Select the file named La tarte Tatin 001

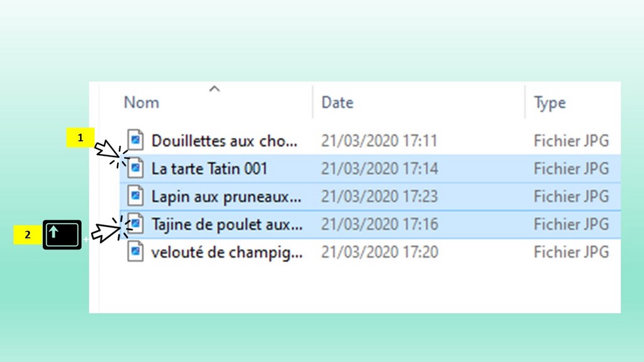pyautogui.click(x=209, y=168)
